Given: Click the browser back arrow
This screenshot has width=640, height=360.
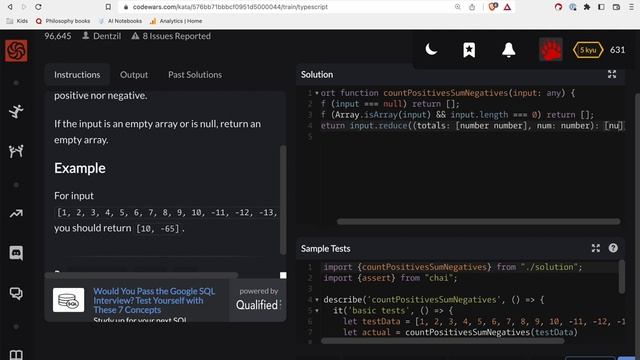Looking at the screenshot, I should pyautogui.click(x=10, y=7).
